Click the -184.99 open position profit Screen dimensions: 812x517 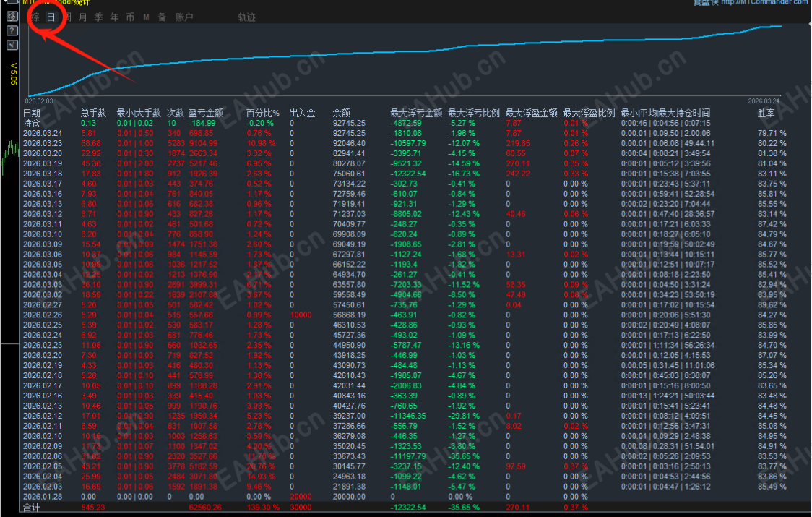point(202,123)
